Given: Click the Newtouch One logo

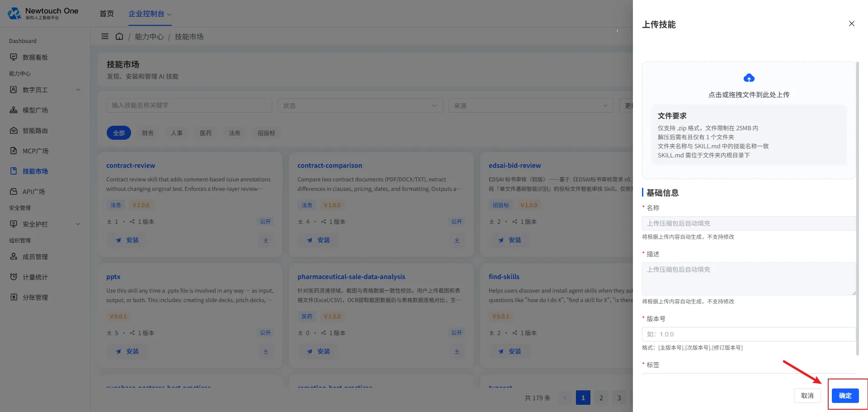Looking at the screenshot, I should coord(43,13).
